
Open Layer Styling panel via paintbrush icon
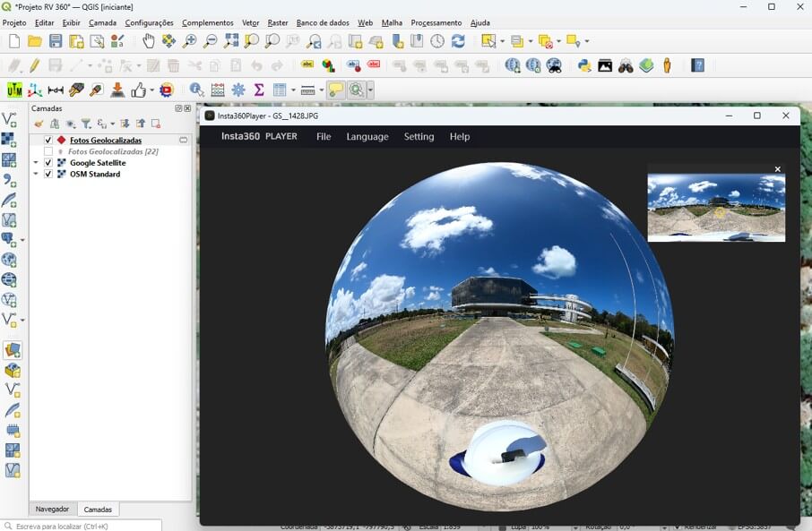tap(37, 123)
